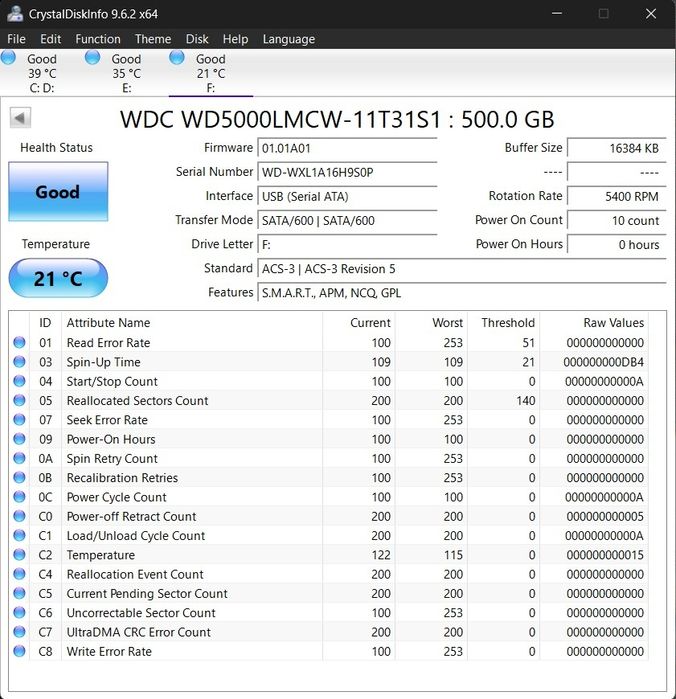Click the Drive Letter field F:
The width and height of the screenshot is (676, 699).
347,245
